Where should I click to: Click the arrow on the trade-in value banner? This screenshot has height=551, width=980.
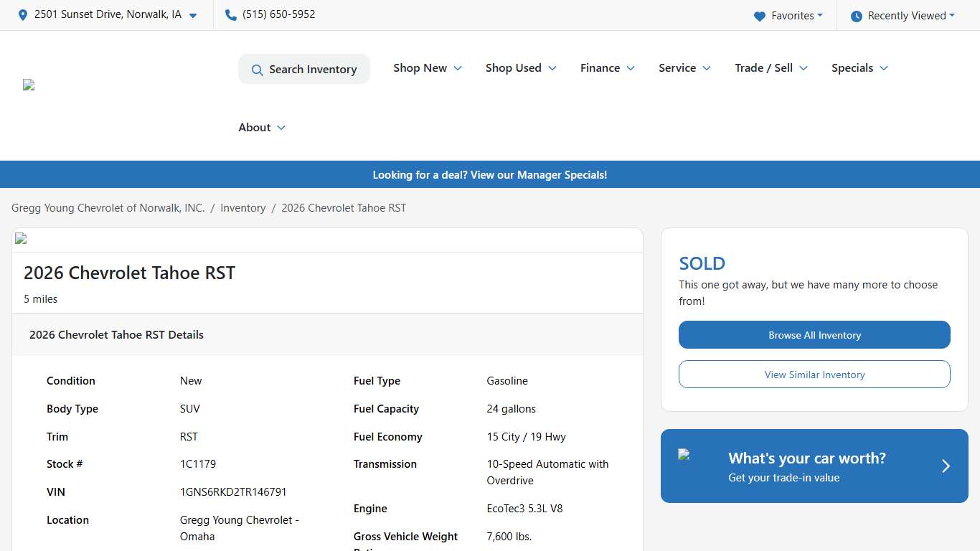[946, 466]
